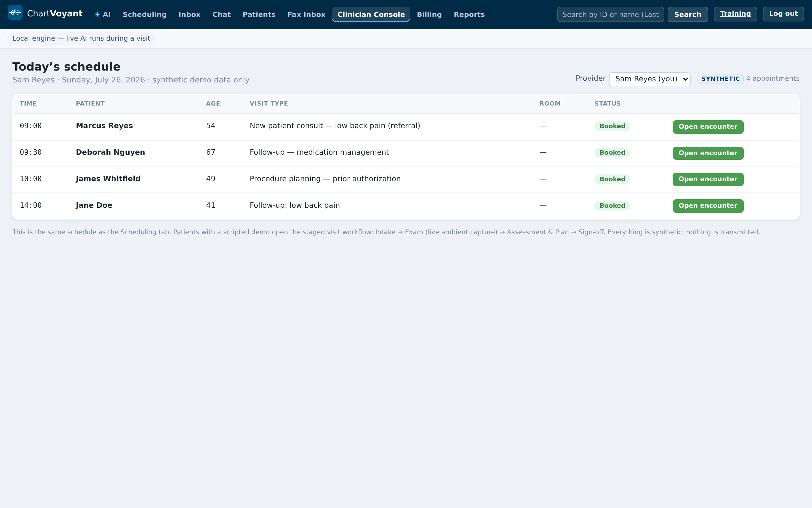
Task: Open the Training link
Action: click(735, 14)
